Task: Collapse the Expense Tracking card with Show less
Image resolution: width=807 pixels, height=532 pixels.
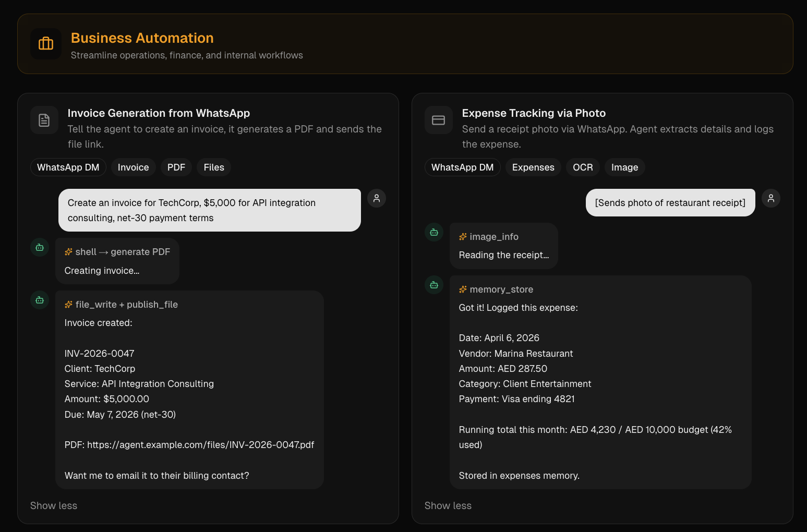Action: point(448,505)
